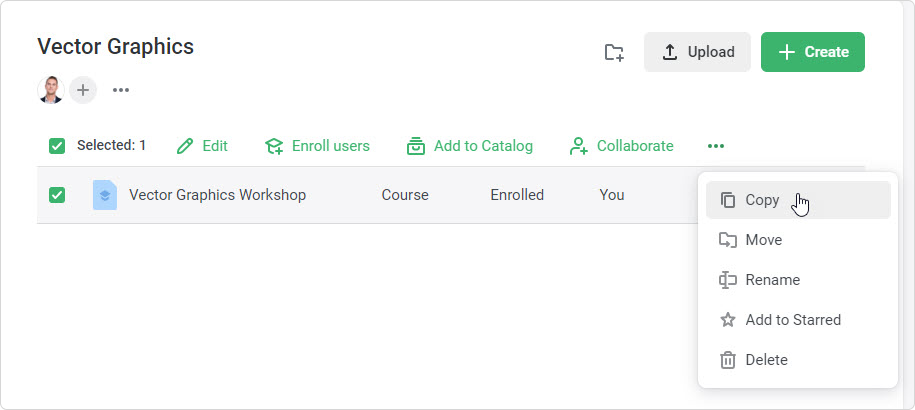The height and width of the screenshot is (410, 915).
Task: Click the new folder icon
Action: pyautogui.click(x=614, y=52)
